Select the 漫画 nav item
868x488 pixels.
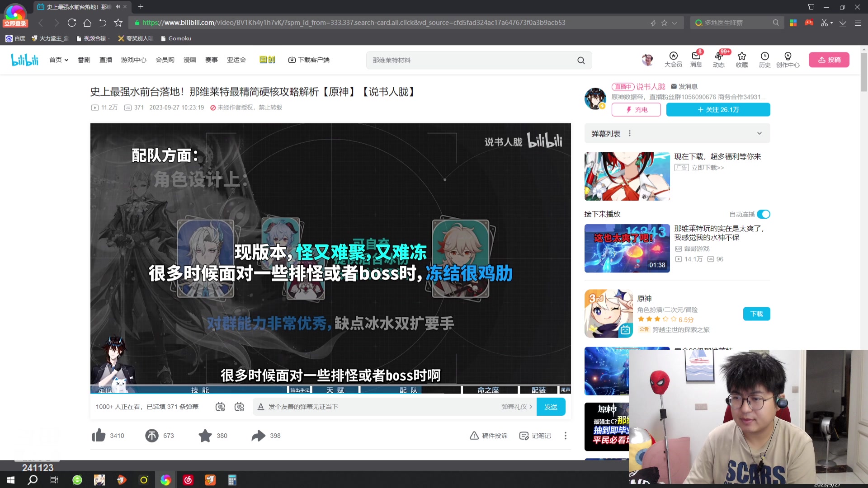pyautogui.click(x=190, y=60)
